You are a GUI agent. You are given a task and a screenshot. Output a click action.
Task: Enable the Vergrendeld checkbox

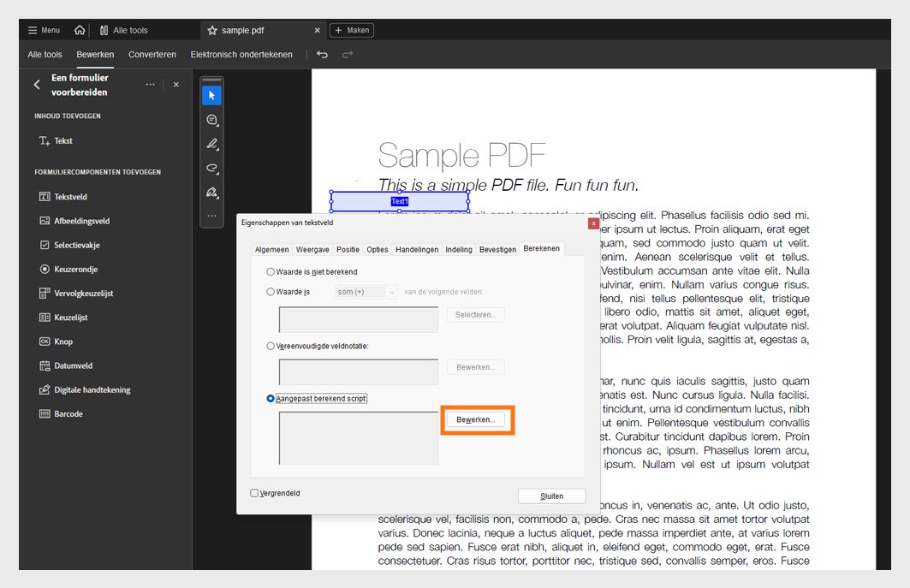click(x=253, y=493)
